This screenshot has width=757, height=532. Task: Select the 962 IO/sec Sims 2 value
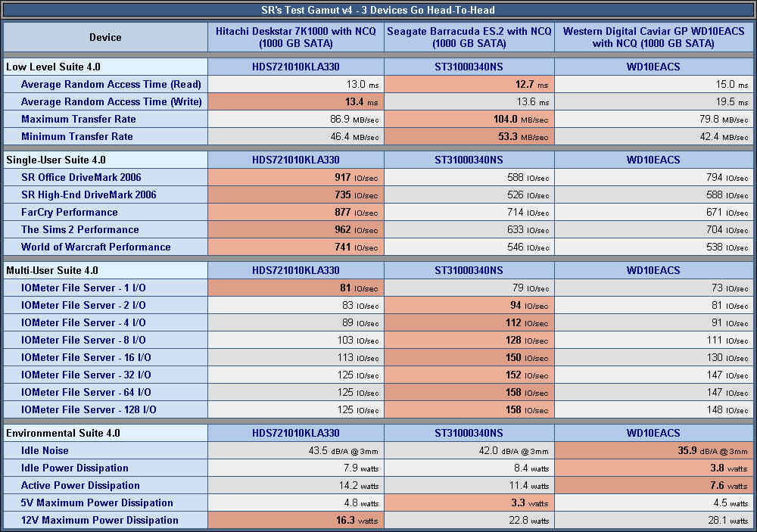click(x=357, y=229)
